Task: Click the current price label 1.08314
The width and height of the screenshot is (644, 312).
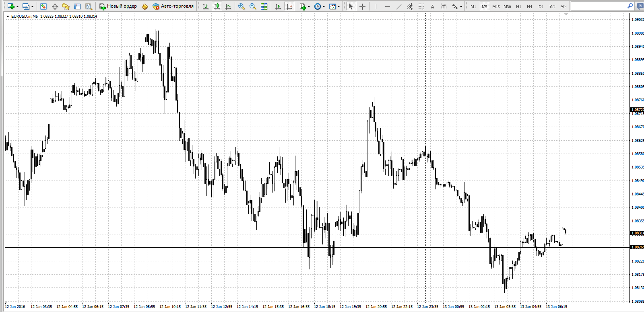Action: click(x=637, y=233)
